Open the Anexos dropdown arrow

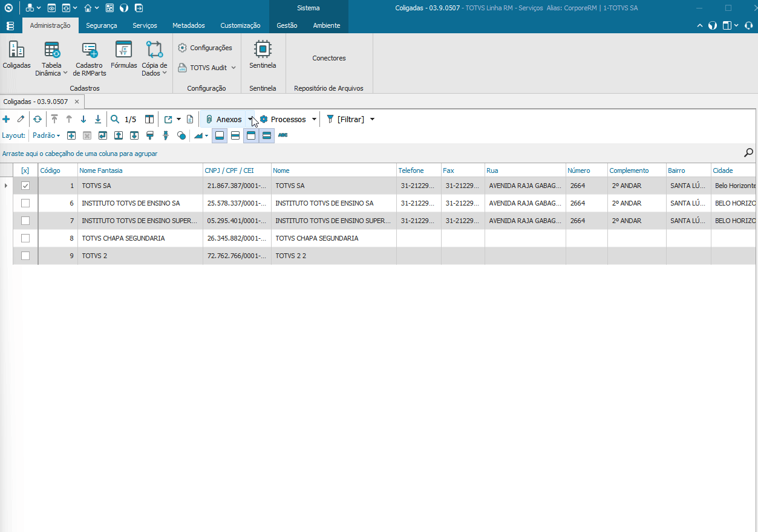[250, 119]
